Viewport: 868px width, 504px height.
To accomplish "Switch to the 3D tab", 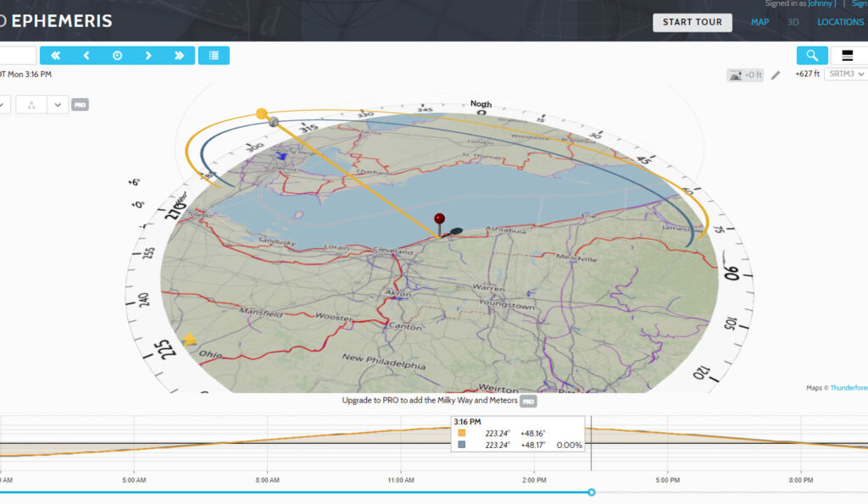I will [793, 22].
